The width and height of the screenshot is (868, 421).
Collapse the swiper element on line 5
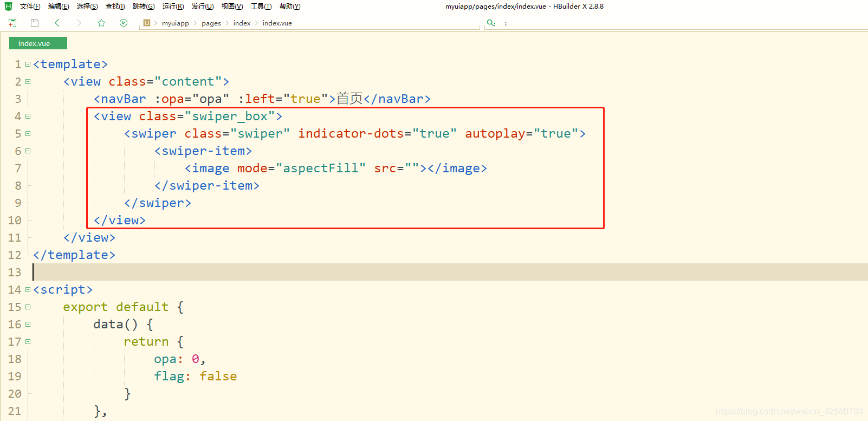pos(28,134)
